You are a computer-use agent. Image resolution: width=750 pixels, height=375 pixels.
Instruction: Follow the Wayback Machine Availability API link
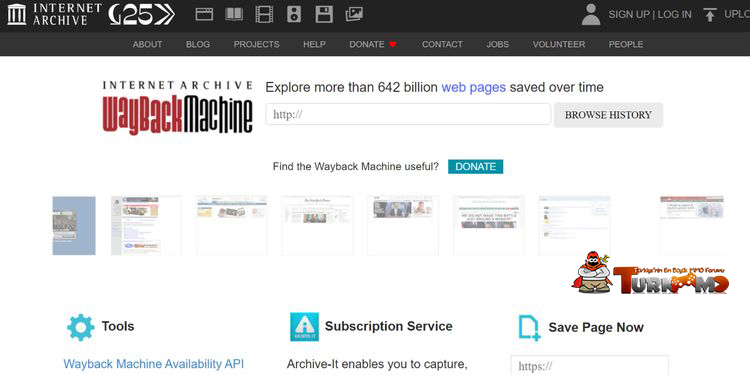154,364
